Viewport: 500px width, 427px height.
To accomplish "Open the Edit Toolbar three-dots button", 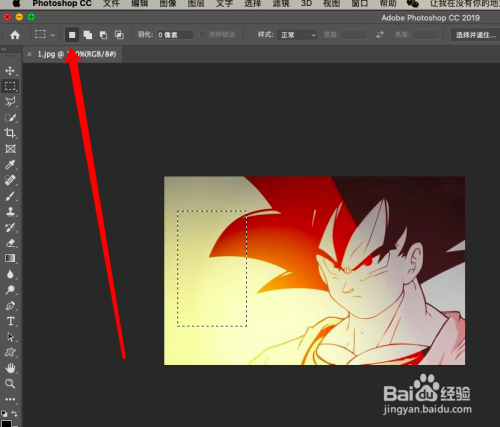I will pos(10,399).
